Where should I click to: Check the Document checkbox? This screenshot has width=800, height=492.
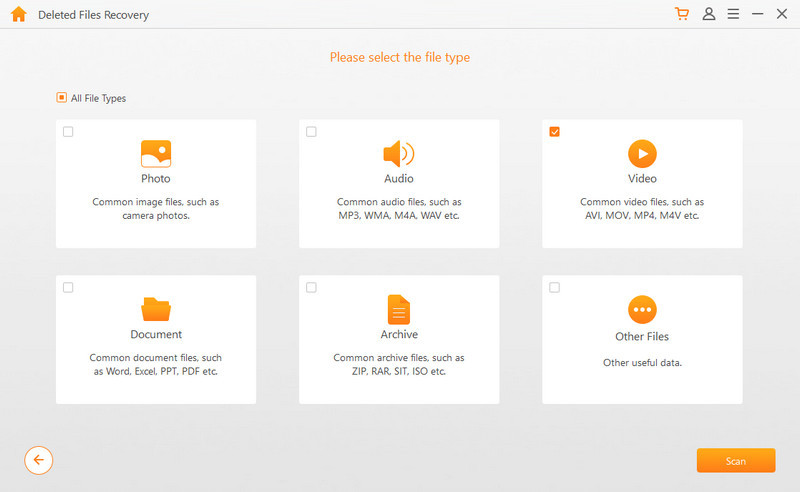tap(68, 287)
